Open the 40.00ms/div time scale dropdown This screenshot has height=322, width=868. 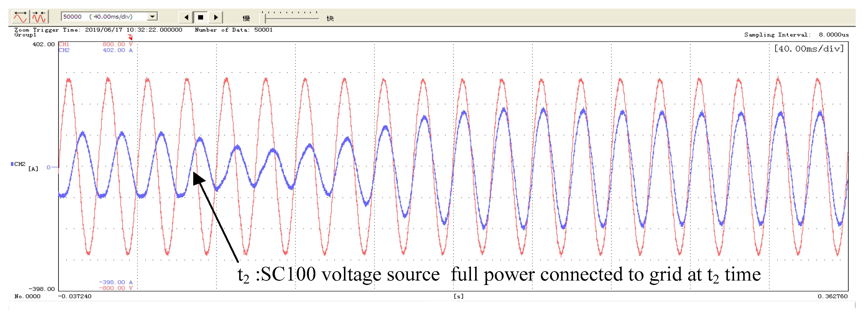[x=152, y=17]
